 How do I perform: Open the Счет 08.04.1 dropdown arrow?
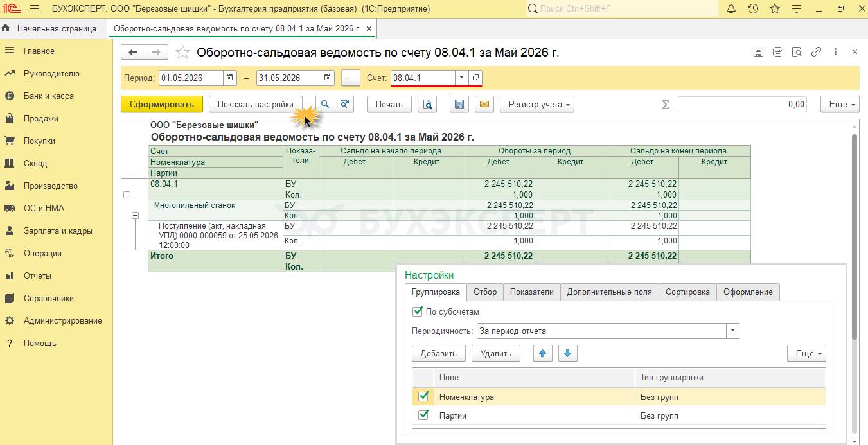point(463,78)
